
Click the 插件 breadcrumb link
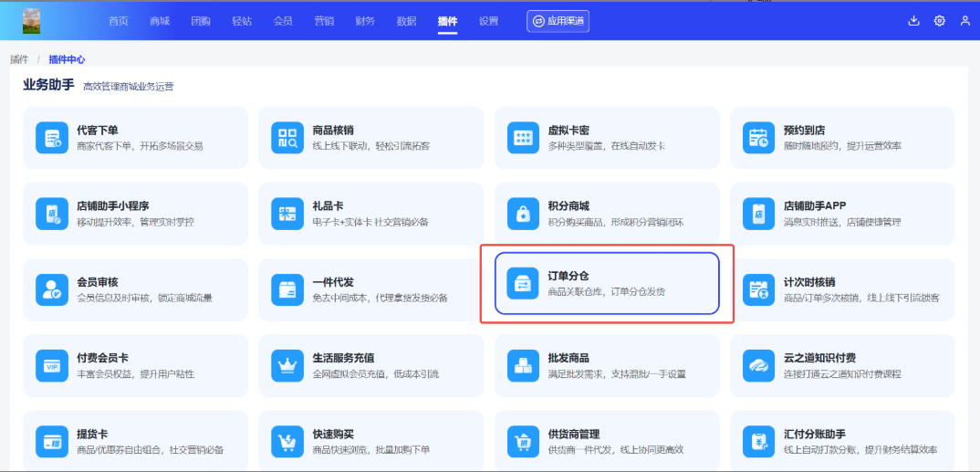pyautogui.click(x=19, y=59)
